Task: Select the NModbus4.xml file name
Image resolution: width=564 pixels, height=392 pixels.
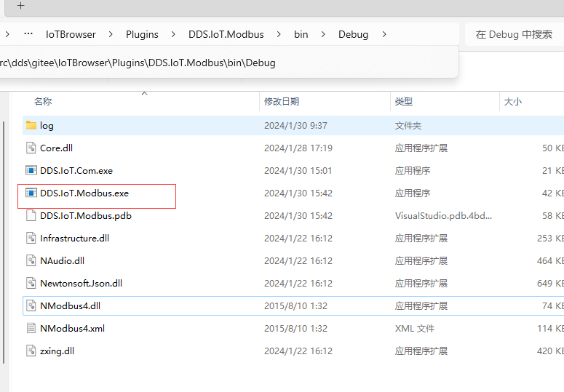Action: pos(72,329)
